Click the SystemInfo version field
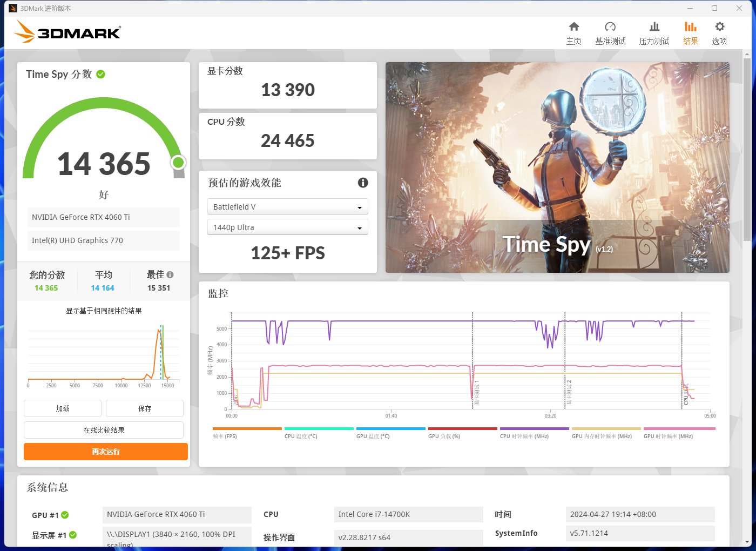 640,533
